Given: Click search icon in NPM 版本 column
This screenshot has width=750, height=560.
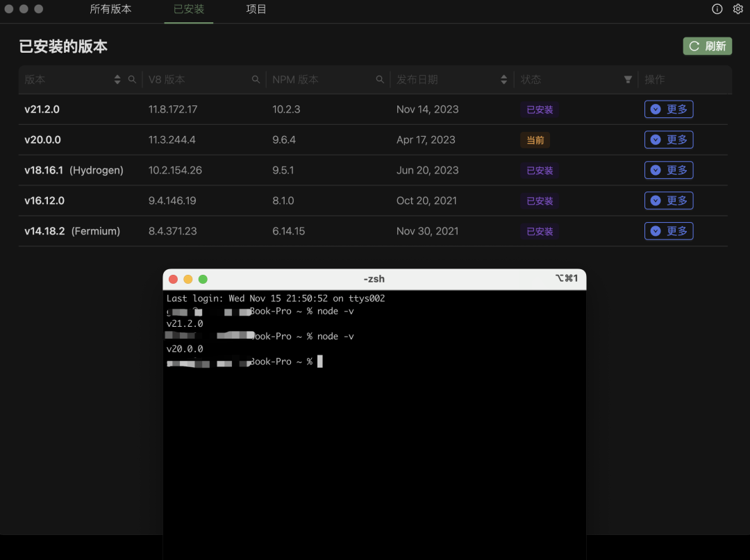Looking at the screenshot, I should coord(380,80).
